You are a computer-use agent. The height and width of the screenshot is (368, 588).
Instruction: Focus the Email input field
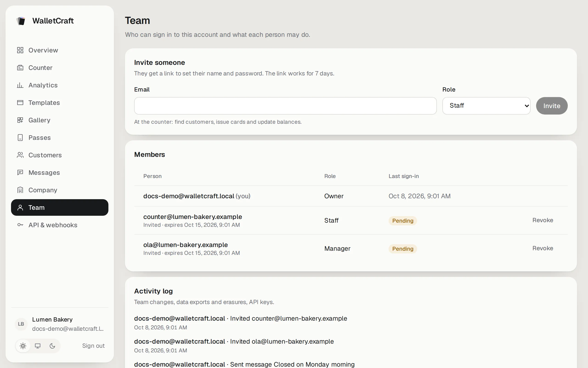(x=285, y=106)
